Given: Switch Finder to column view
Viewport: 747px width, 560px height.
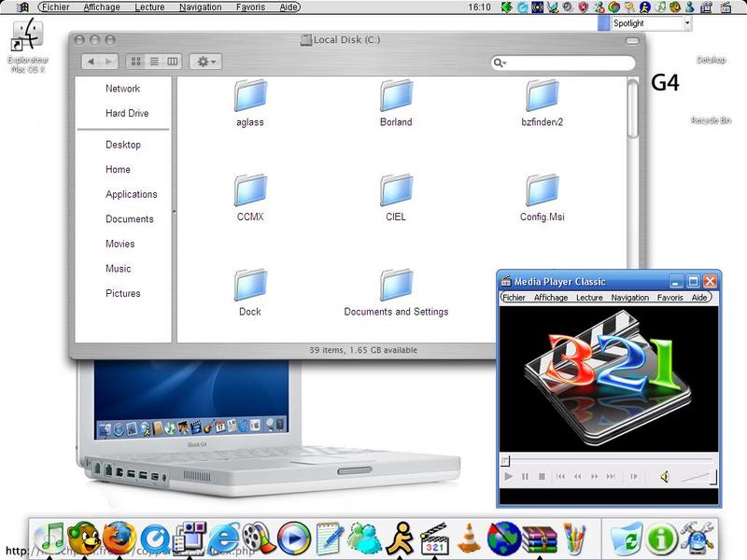Looking at the screenshot, I should click(x=173, y=62).
